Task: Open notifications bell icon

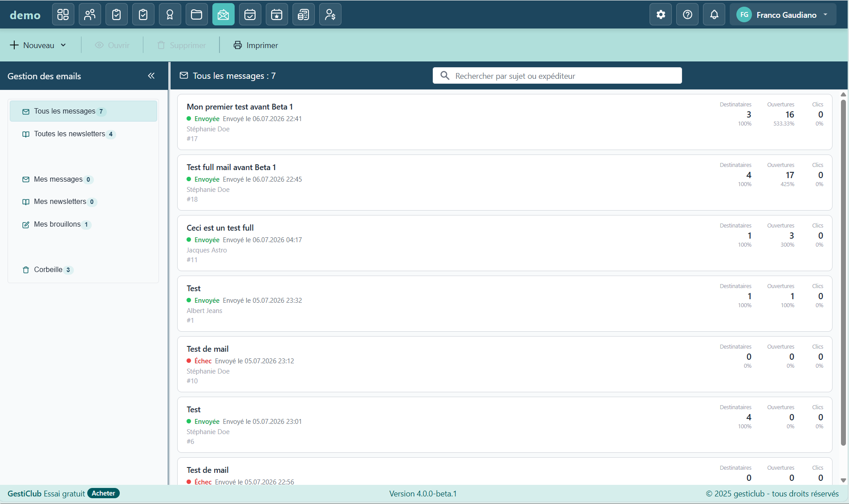Action: (714, 15)
